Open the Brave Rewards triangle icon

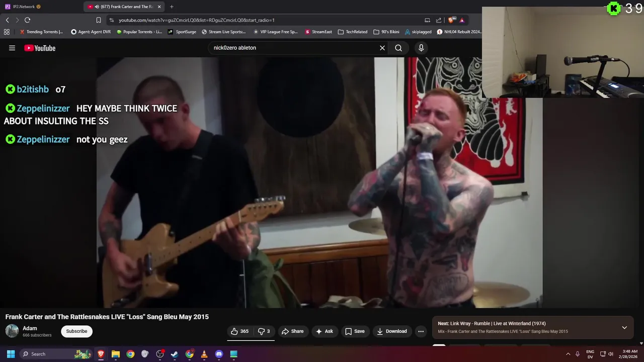[462, 20]
